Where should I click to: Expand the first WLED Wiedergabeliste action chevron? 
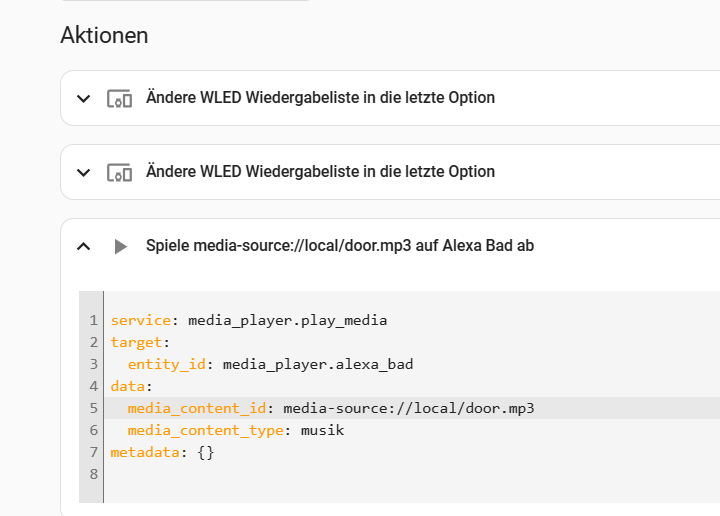pos(83,98)
